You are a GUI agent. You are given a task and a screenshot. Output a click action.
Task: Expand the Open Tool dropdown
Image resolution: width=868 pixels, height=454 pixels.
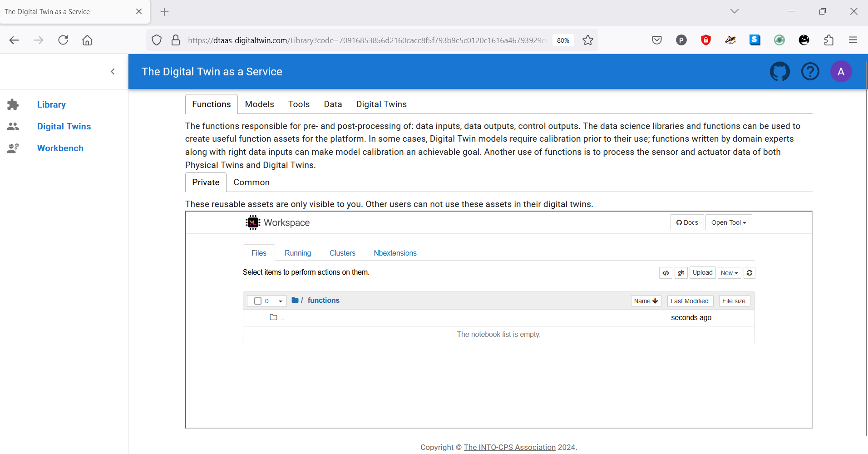coord(728,222)
